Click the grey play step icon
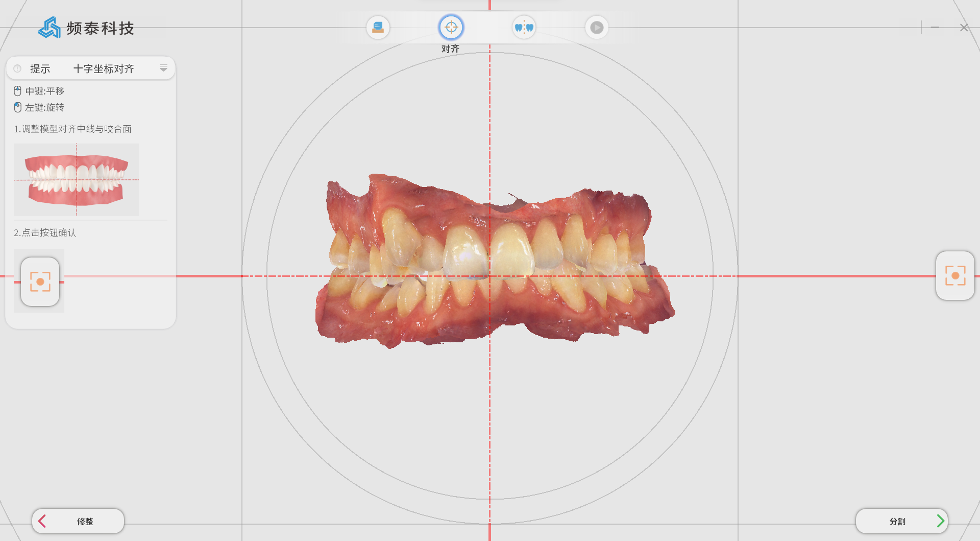This screenshot has width=980, height=541. (x=597, y=28)
